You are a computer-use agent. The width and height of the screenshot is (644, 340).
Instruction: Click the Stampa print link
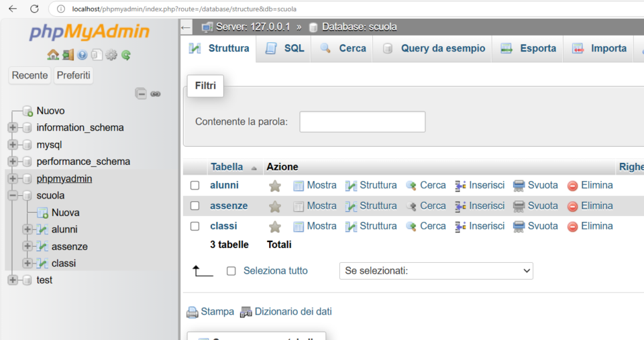(x=210, y=312)
